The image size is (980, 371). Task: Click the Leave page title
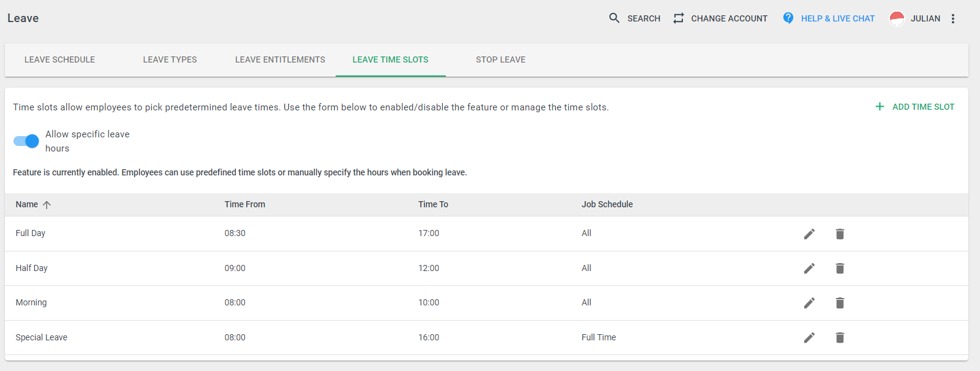(x=23, y=18)
